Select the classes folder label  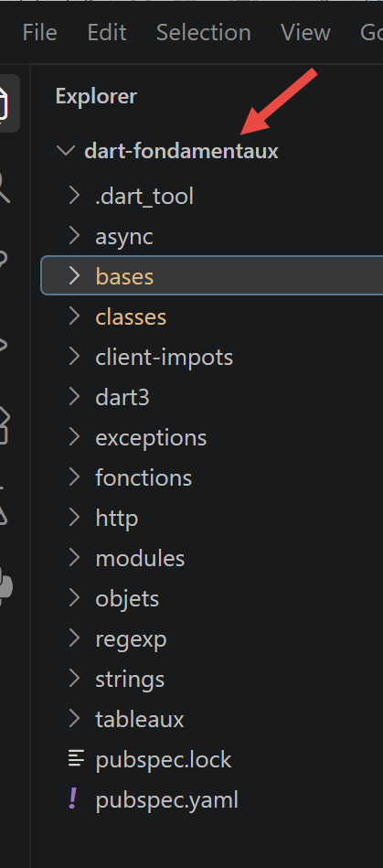point(131,316)
